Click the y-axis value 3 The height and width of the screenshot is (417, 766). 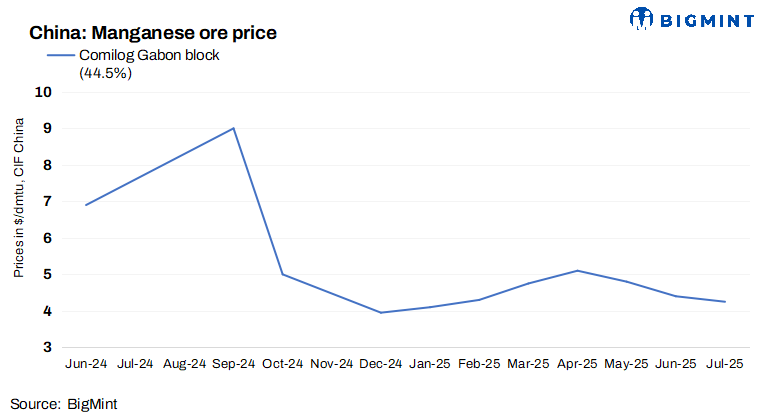pyautogui.click(x=46, y=347)
